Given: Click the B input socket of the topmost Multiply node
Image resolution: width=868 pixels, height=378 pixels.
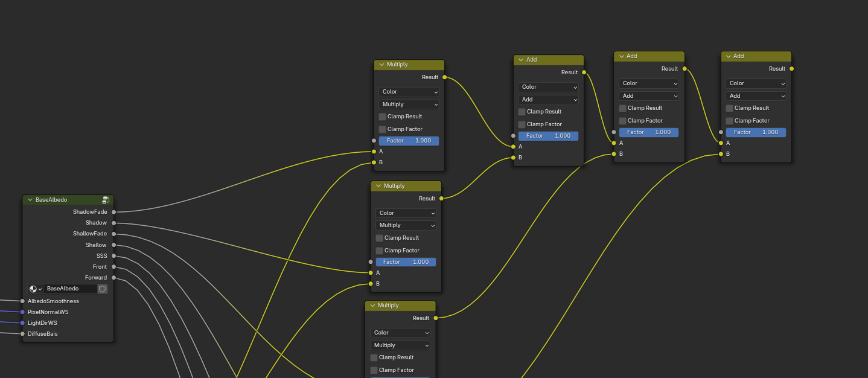Looking at the screenshot, I should 374,162.
